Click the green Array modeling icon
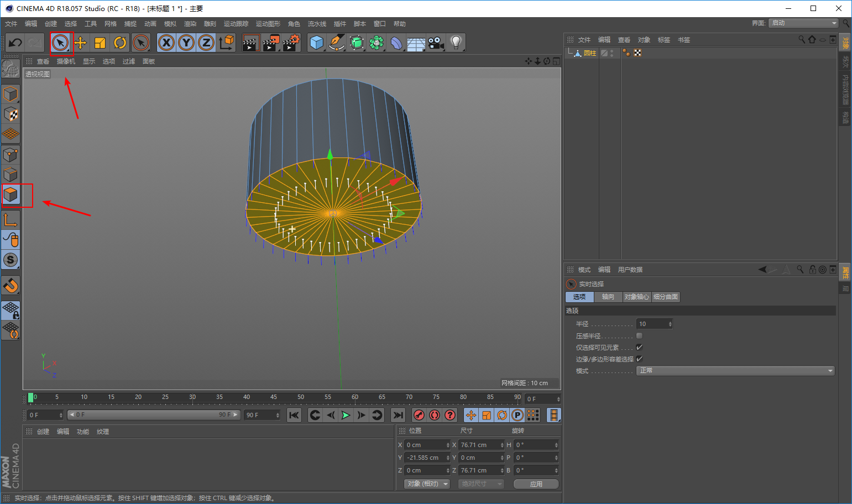852x504 pixels. point(377,43)
